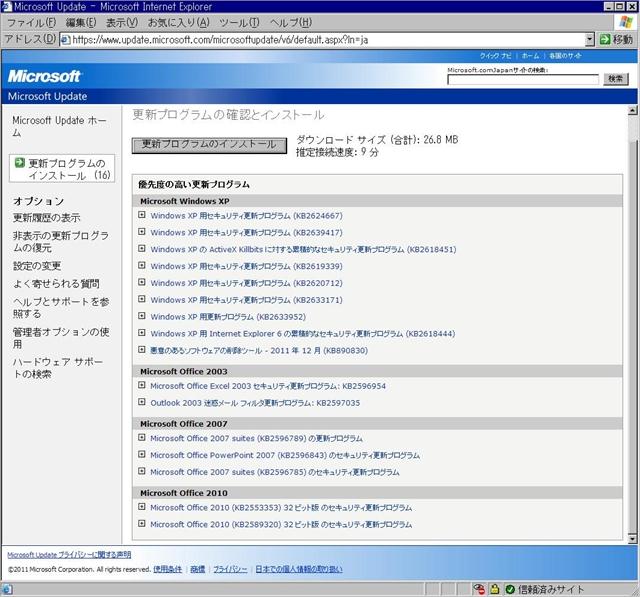This screenshot has height=597, width=640.
Task: Click the page scrollbar down arrow
Action: point(633,539)
